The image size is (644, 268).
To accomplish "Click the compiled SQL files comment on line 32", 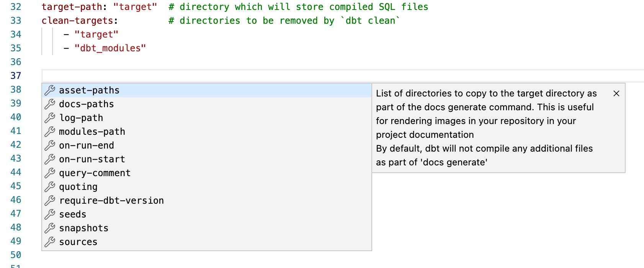I will click(298, 7).
